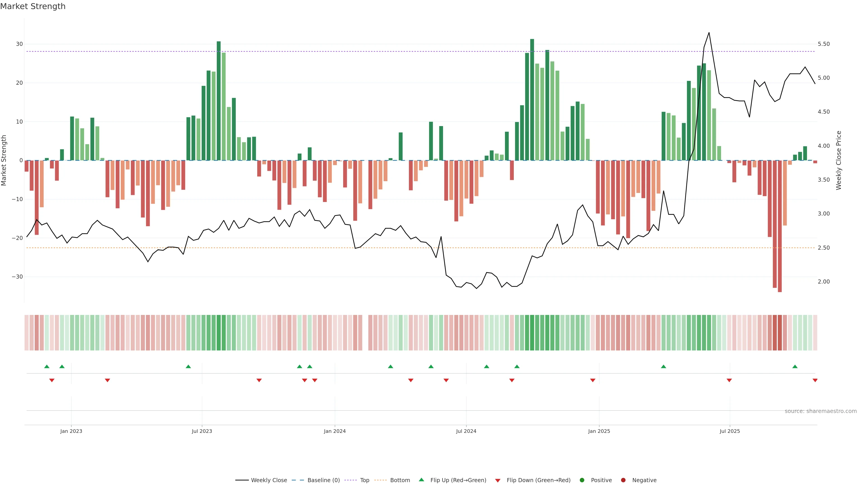Screen dimensions: 868x488
Task: Click the Weekly Close Price axis title
Action: (839, 160)
